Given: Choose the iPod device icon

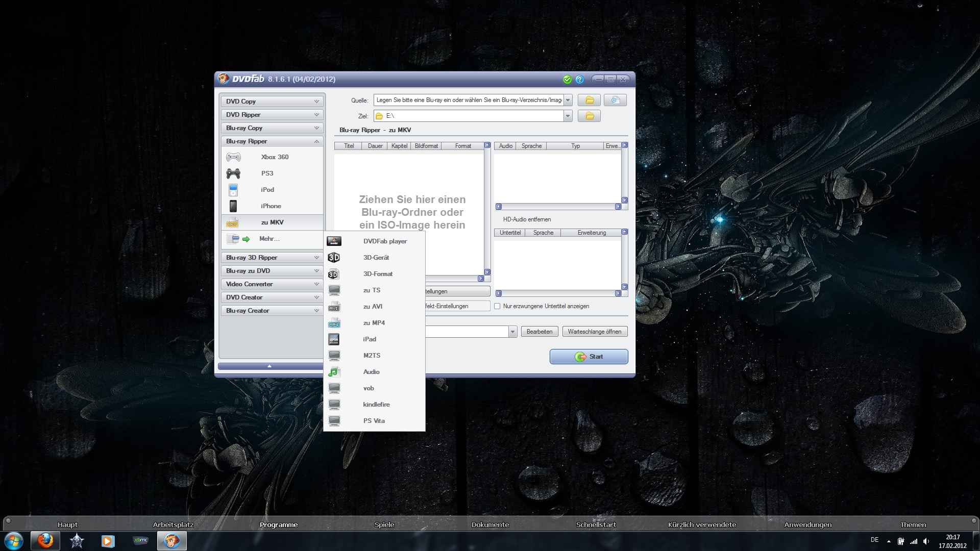Looking at the screenshot, I should (233, 190).
